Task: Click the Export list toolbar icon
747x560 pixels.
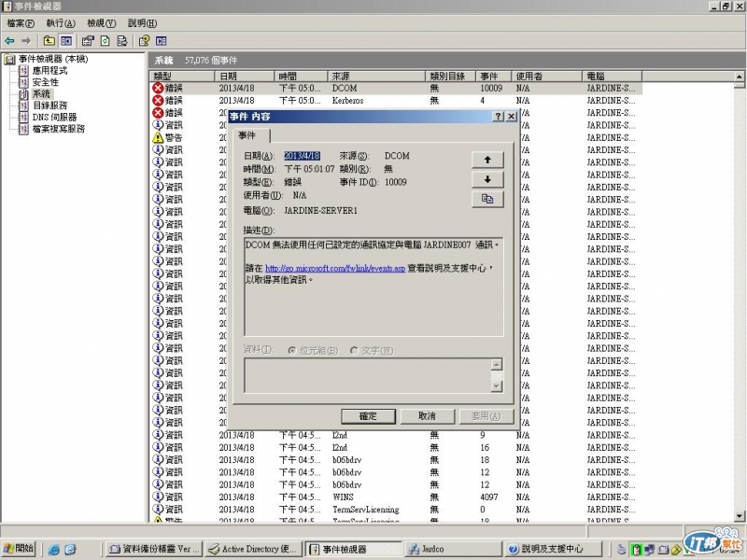Action: coord(122,41)
